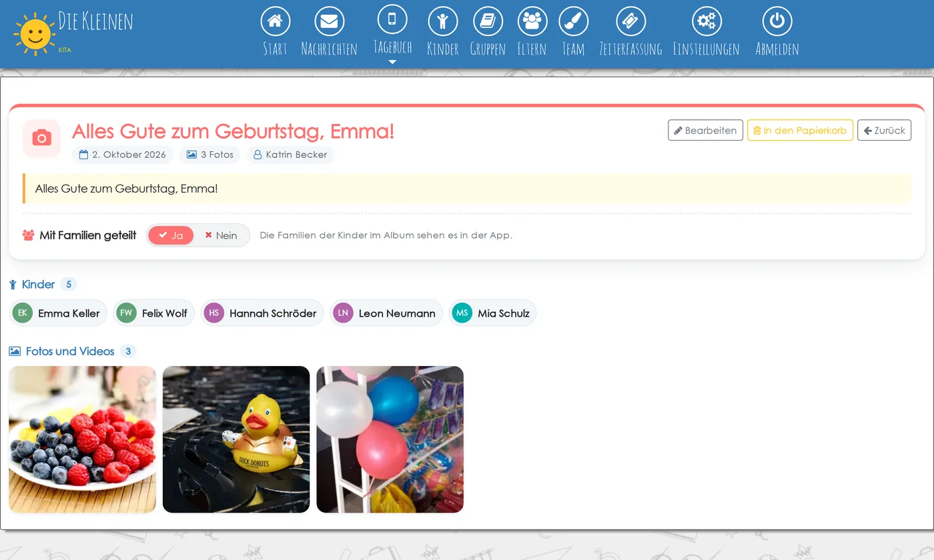
Task: Click the red camera album icon
Action: 42,138
